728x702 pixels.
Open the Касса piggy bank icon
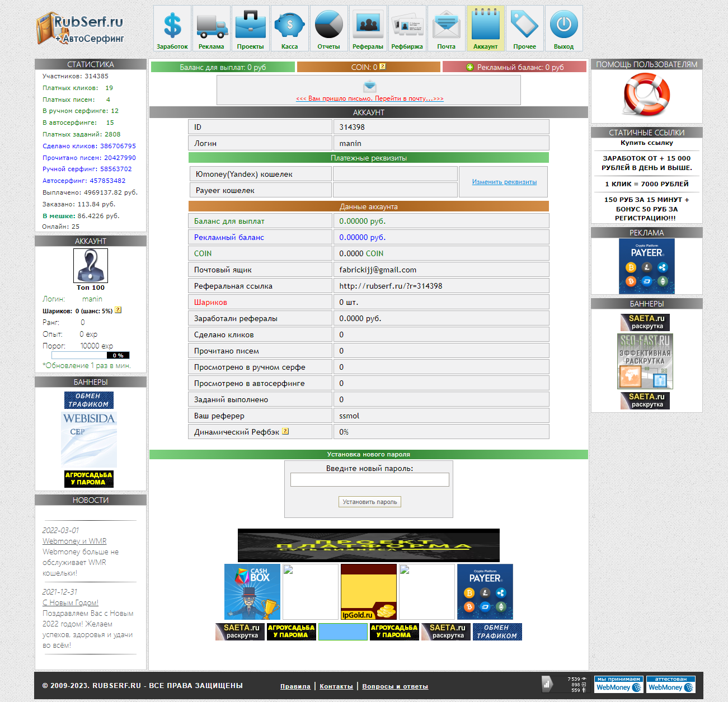point(290,29)
